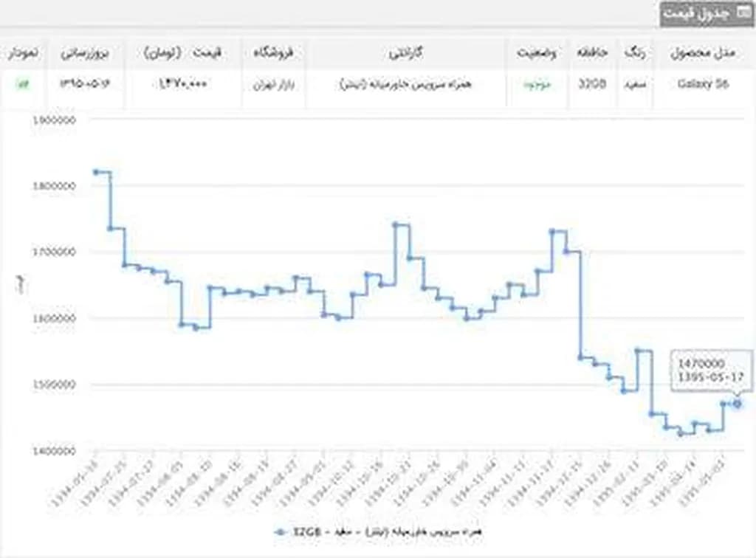756x558 pixels.
Task: Click the green available (موجود) status text
Action: tap(537, 84)
